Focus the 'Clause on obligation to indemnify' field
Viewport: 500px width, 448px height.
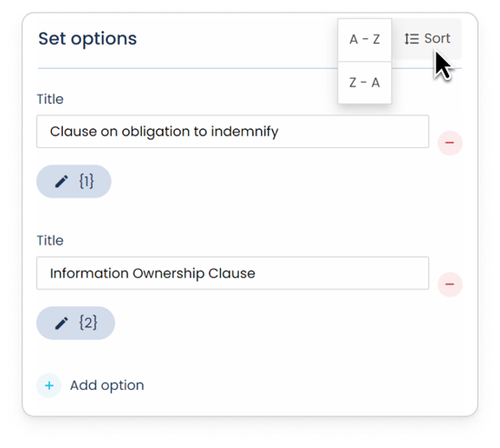coord(233,132)
